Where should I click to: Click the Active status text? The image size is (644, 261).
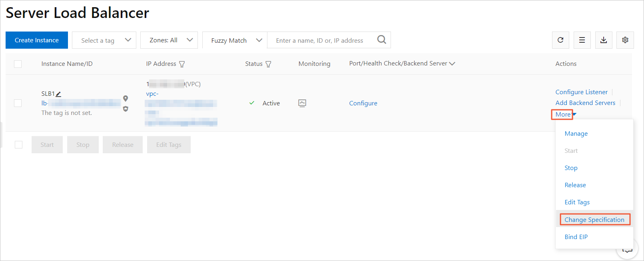point(271,103)
